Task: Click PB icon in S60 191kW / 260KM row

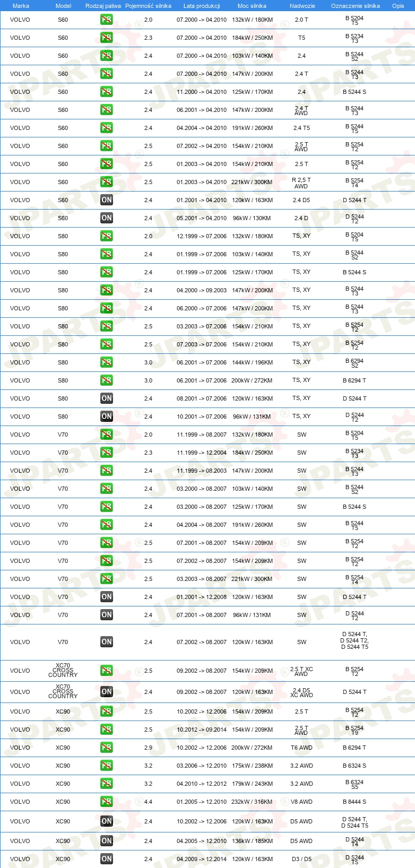Action: [106, 128]
